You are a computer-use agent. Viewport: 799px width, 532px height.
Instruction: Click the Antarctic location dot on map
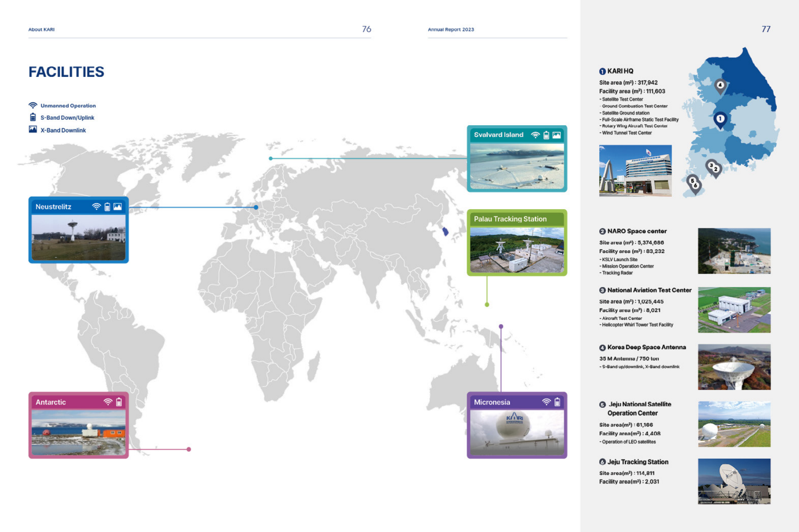pyautogui.click(x=189, y=449)
